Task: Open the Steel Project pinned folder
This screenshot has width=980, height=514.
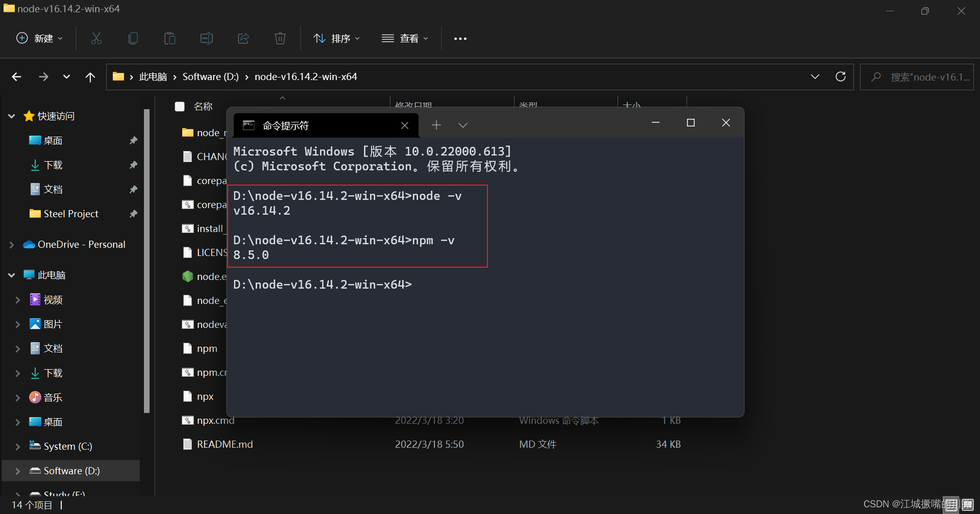Action: click(x=71, y=214)
